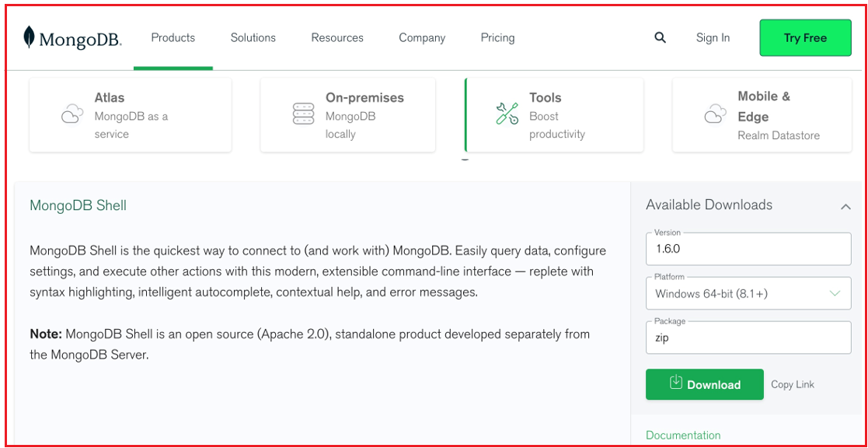Select the Tools Boost productivity card
This screenshot has height=448, width=868.
pyautogui.click(x=554, y=114)
